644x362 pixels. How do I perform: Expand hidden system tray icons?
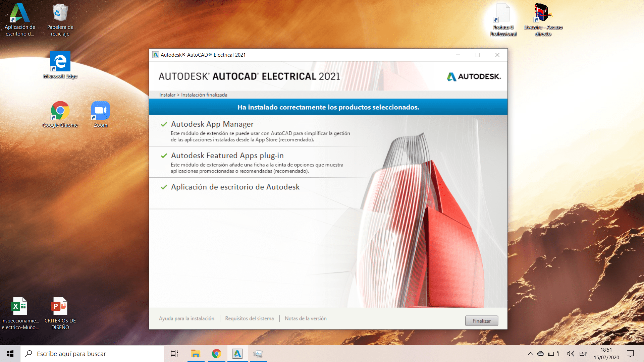tap(530, 354)
